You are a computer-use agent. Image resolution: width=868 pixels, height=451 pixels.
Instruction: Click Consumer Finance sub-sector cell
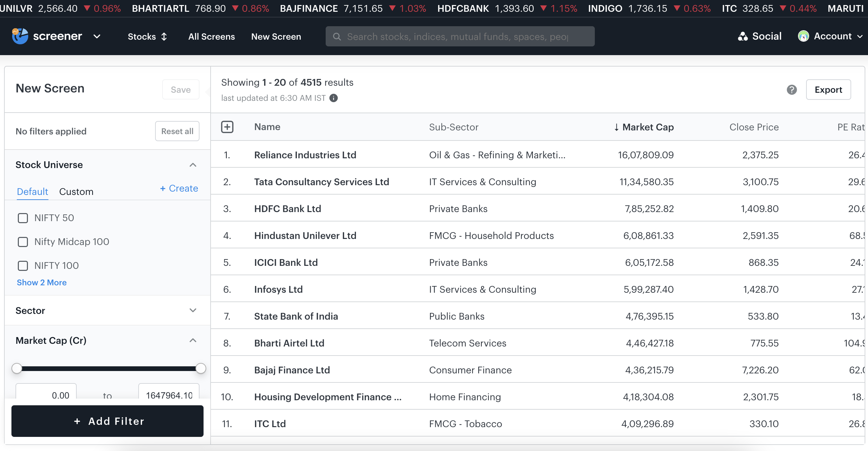tap(470, 370)
